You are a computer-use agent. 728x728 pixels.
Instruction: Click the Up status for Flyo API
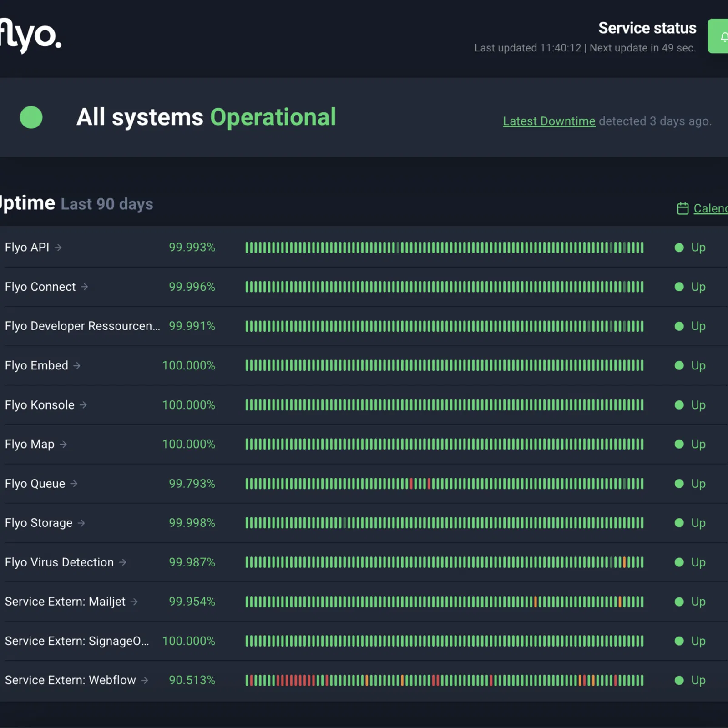point(690,248)
